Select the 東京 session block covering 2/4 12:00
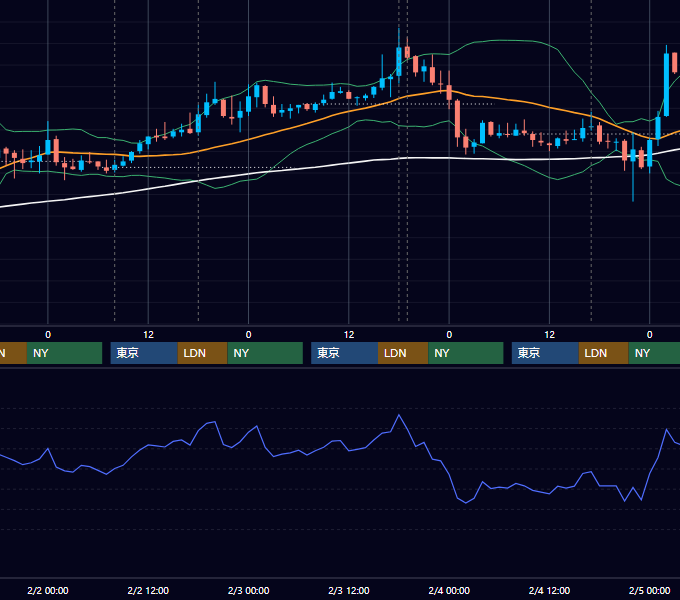The height and width of the screenshot is (600, 680). point(545,353)
